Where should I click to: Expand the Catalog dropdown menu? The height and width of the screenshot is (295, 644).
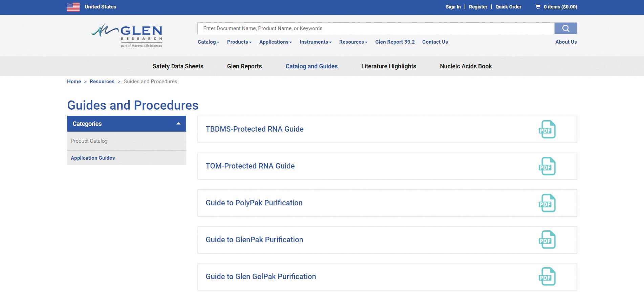(x=209, y=42)
